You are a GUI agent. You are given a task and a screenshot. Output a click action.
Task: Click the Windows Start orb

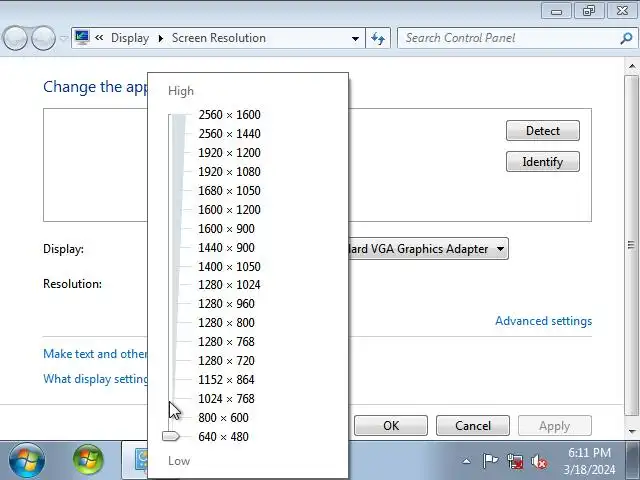coord(27,460)
